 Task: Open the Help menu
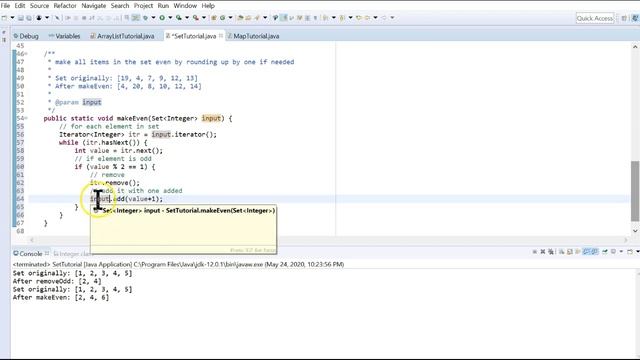pyautogui.click(x=208, y=6)
